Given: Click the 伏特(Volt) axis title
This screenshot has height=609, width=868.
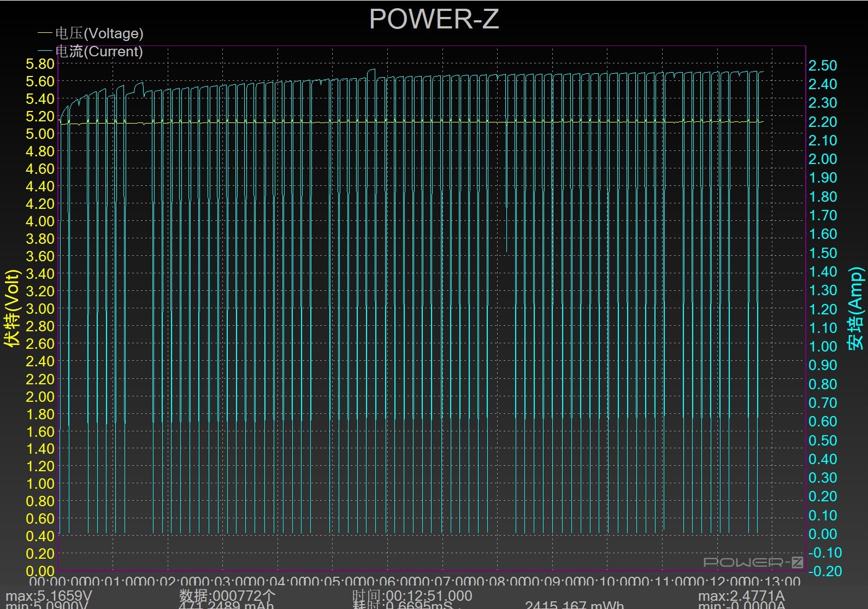Looking at the screenshot, I should (12, 308).
